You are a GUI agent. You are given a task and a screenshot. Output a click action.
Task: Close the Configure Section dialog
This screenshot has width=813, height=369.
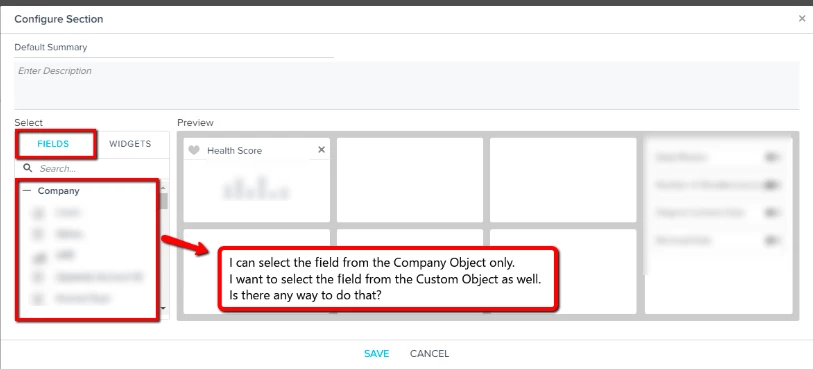click(x=802, y=19)
